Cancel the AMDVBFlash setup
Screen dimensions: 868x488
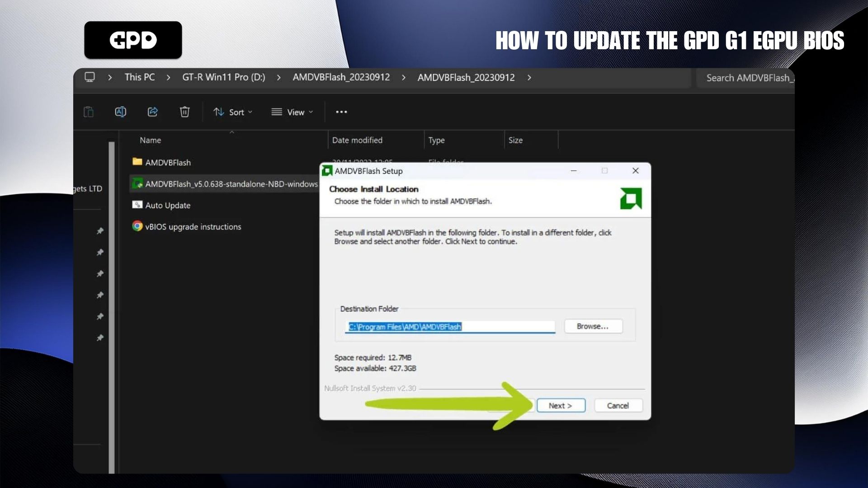pyautogui.click(x=618, y=405)
